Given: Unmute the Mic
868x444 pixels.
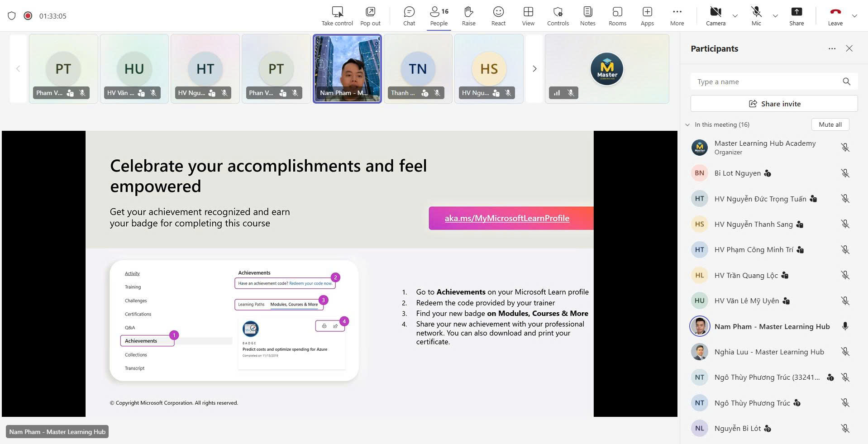Looking at the screenshot, I should pyautogui.click(x=756, y=16).
